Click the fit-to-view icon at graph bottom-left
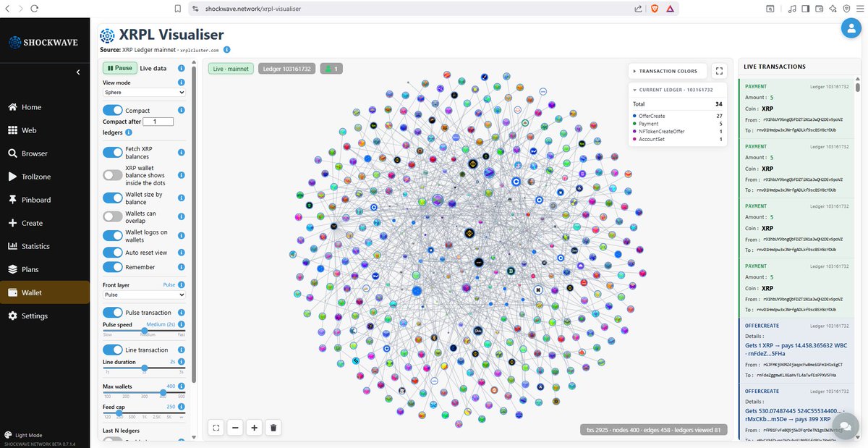This screenshot has height=448, width=868. point(216,428)
